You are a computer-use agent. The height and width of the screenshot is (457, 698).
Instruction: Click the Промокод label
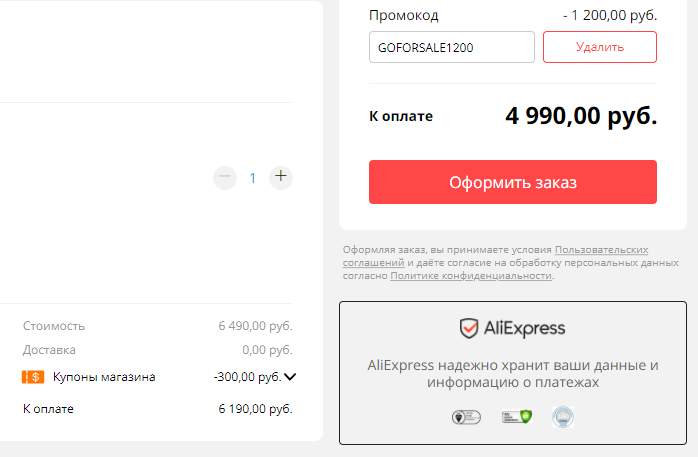click(404, 16)
